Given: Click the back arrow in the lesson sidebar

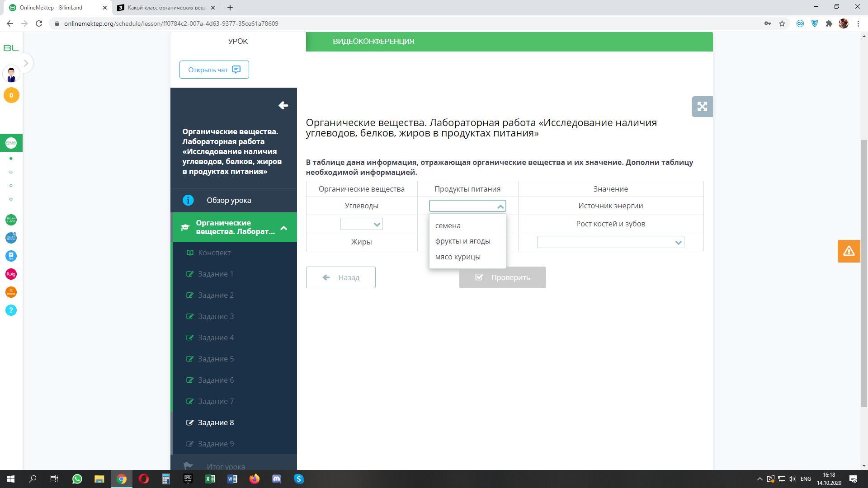Looking at the screenshot, I should point(283,106).
